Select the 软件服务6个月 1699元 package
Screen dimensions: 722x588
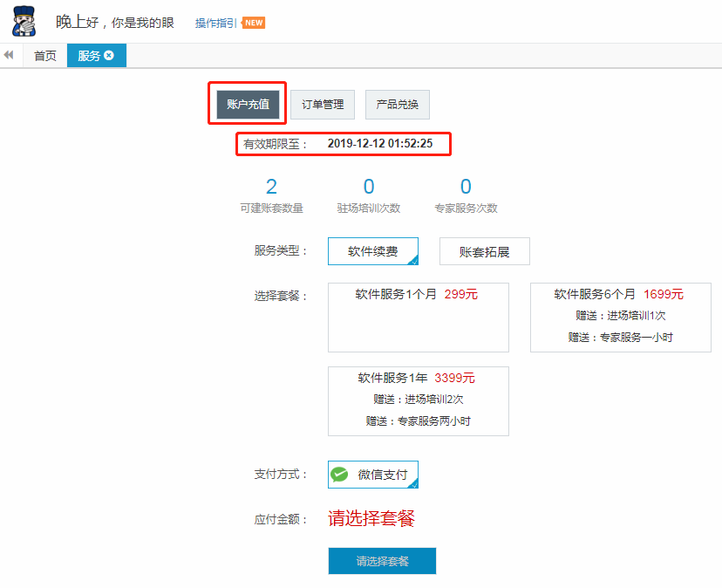[620, 318]
